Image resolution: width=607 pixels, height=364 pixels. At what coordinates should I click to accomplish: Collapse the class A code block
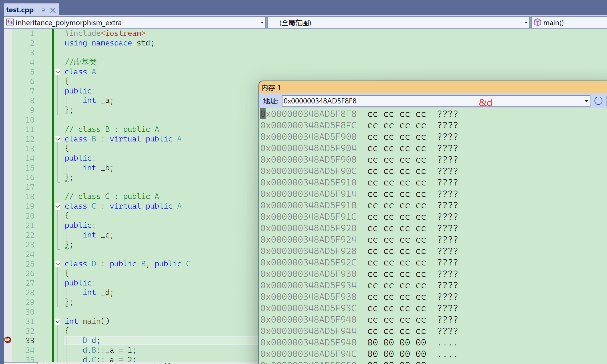pyautogui.click(x=58, y=72)
